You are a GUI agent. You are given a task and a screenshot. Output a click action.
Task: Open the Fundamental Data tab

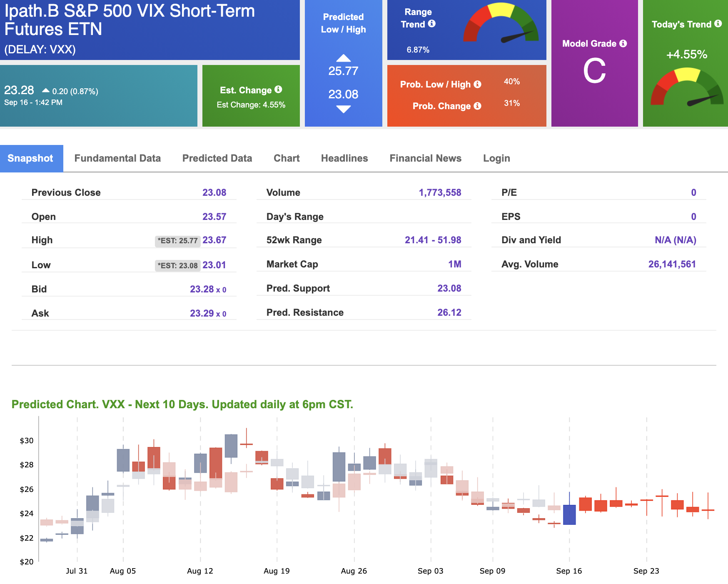click(117, 158)
